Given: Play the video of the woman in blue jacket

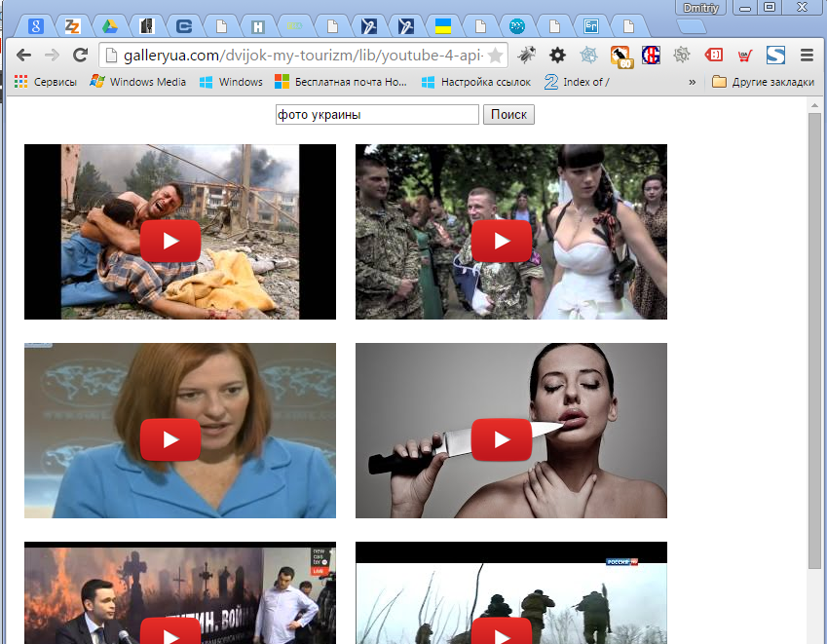Looking at the screenshot, I should click(x=170, y=439).
